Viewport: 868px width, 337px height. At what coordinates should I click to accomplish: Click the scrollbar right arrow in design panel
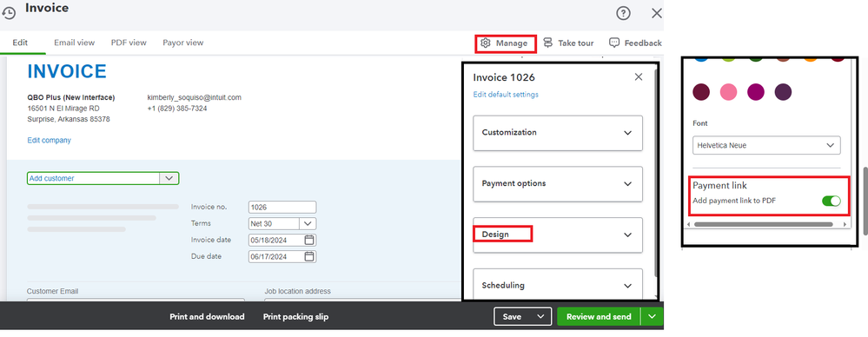coord(845,224)
